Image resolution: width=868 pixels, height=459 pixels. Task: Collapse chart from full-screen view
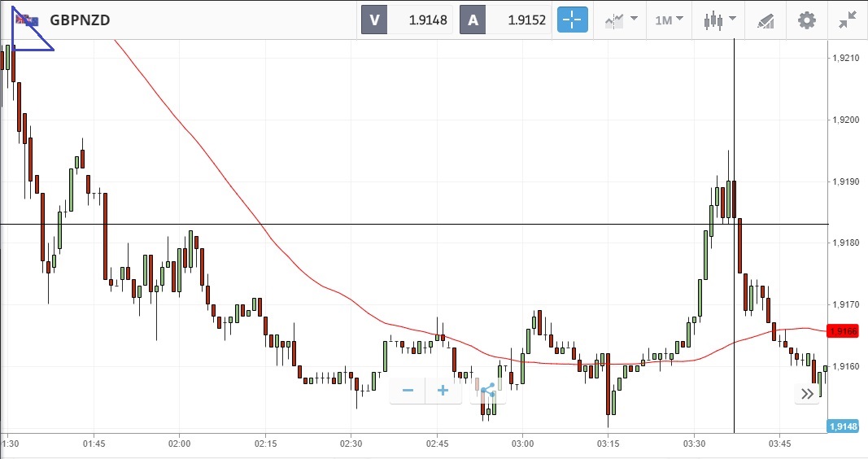(x=848, y=20)
